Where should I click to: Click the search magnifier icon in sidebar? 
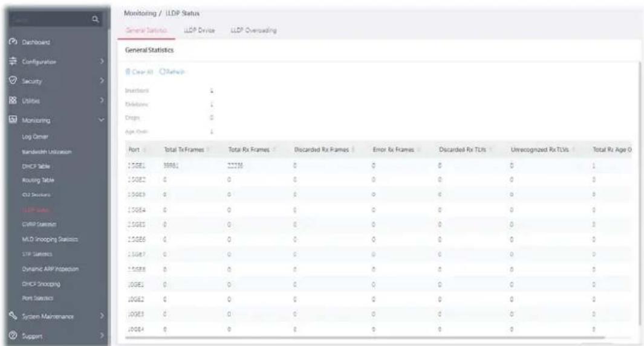(x=96, y=19)
